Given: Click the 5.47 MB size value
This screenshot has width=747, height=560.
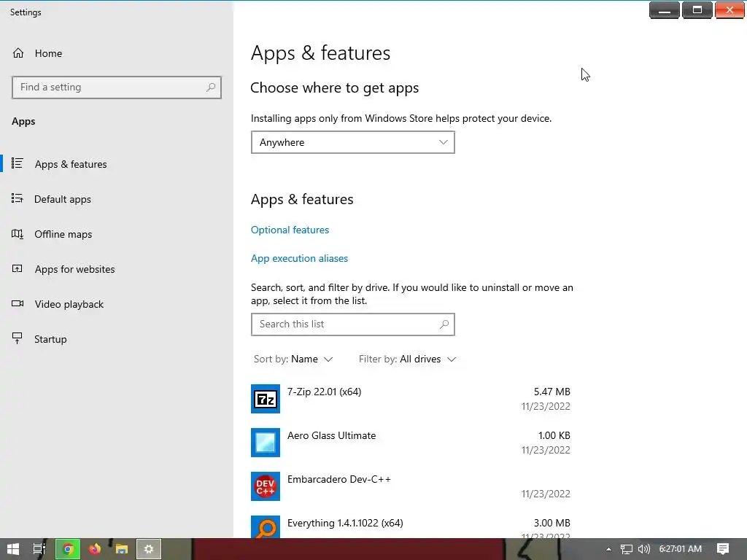Looking at the screenshot, I should (x=551, y=392).
